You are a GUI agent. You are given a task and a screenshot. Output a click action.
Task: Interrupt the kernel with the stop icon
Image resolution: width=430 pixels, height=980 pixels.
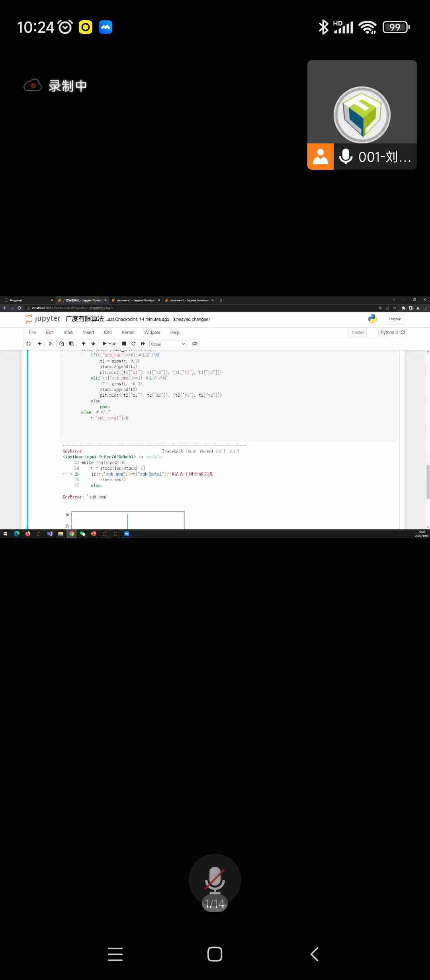tap(124, 344)
